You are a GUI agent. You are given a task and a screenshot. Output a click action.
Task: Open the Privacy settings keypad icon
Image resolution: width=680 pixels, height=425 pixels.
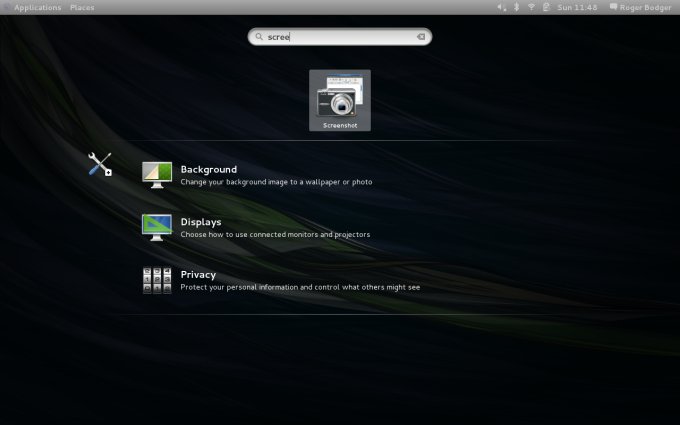pyautogui.click(x=157, y=280)
